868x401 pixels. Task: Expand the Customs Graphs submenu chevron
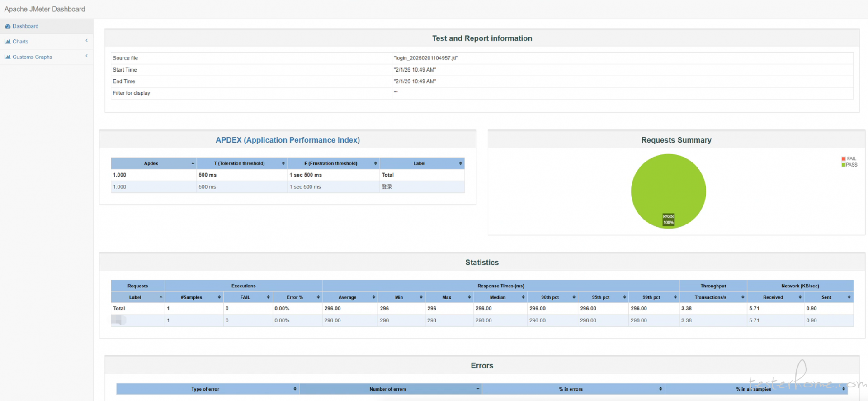click(x=86, y=56)
